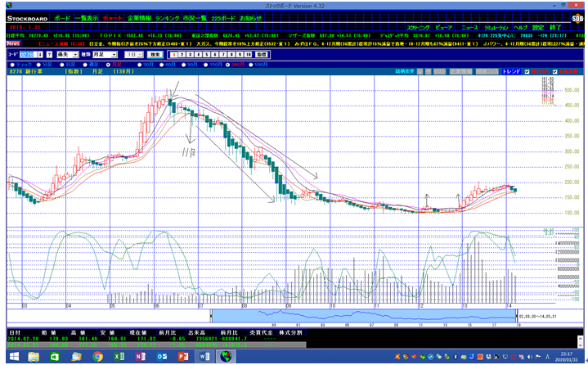Open the 企業情報 menu

(x=139, y=18)
